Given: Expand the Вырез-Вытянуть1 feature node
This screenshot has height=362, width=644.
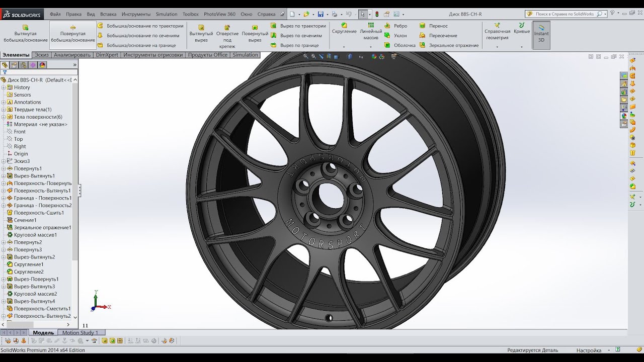Looking at the screenshot, I should coord(4,176).
